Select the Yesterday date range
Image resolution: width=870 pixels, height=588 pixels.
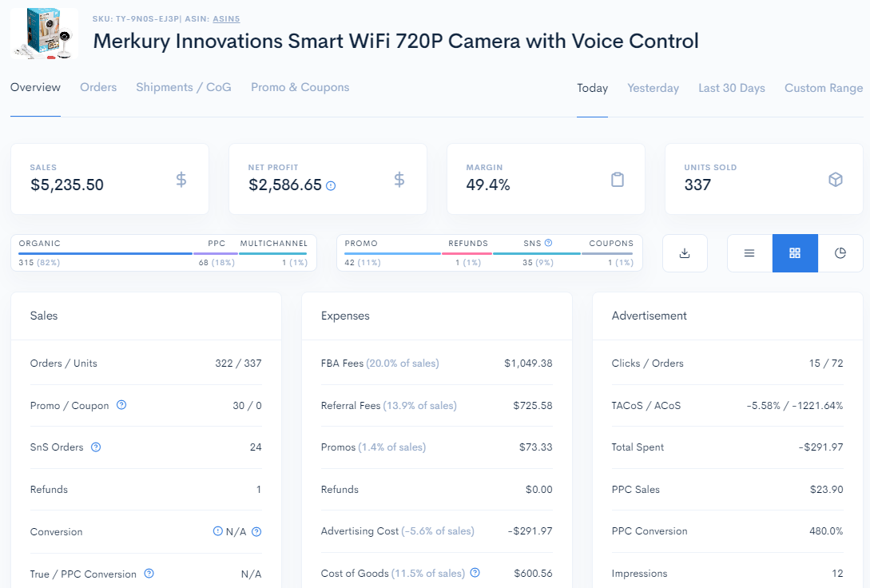(x=653, y=88)
